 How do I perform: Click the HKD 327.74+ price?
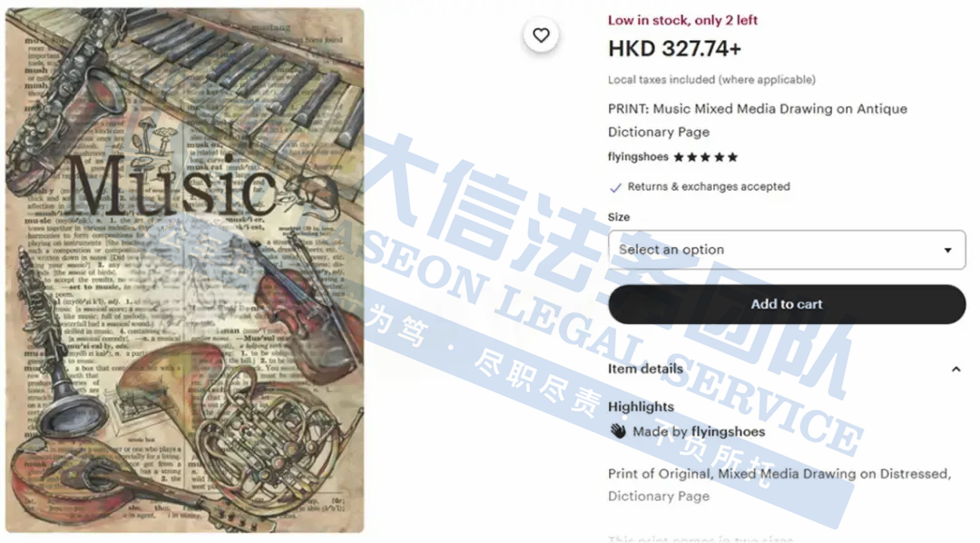click(x=674, y=49)
